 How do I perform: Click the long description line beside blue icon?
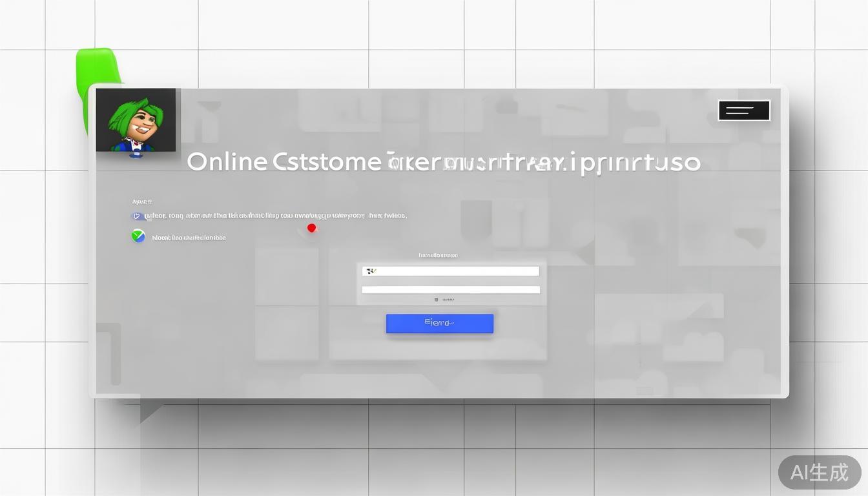278,216
